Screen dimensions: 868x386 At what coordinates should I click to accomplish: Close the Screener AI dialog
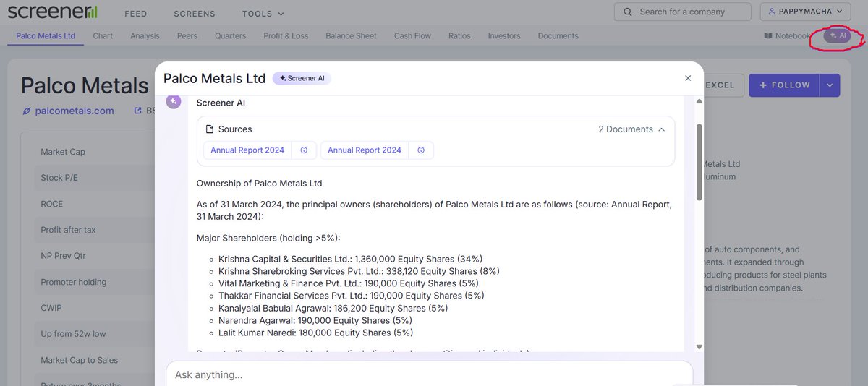click(688, 78)
